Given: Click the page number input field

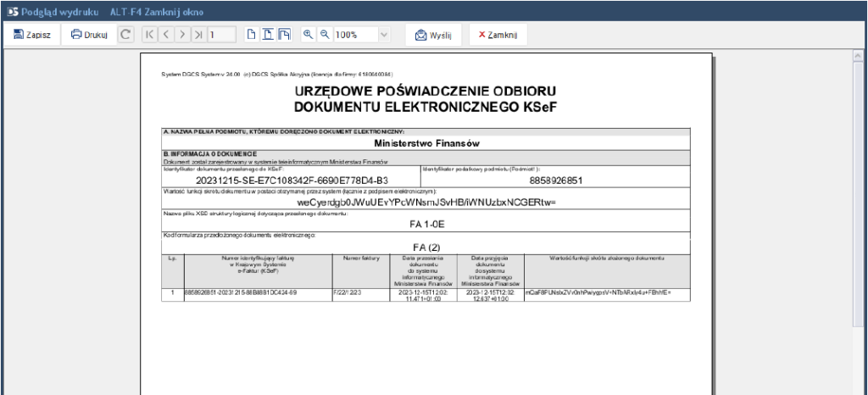Looking at the screenshot, I should 222,35.
